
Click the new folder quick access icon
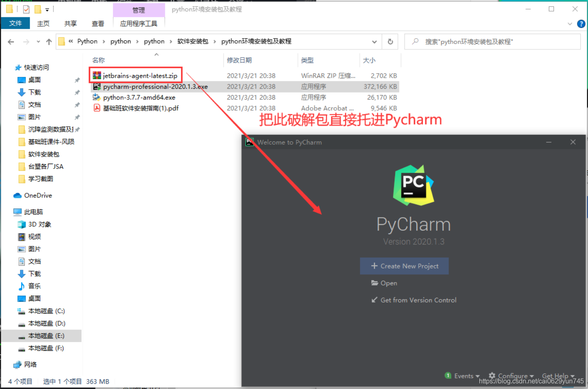click(x=37, y=9)
